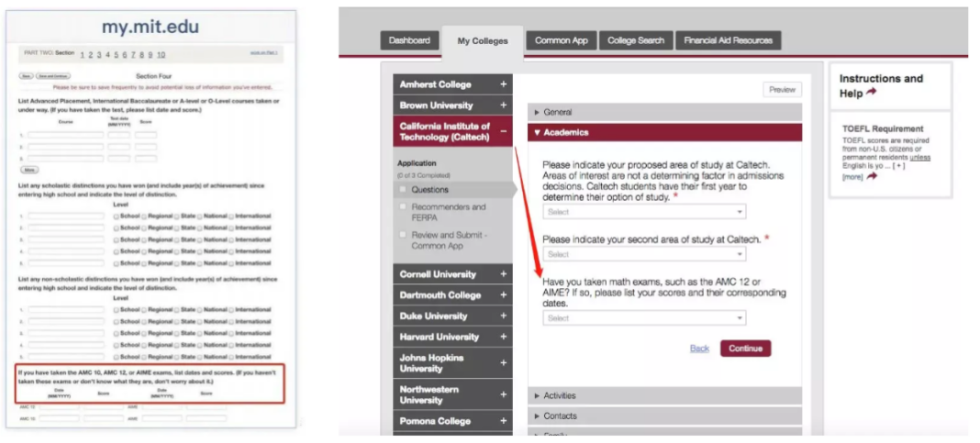Click the plus icon beside Cornell University
Screen dimensions: 980x443
(x=503, y=274)
